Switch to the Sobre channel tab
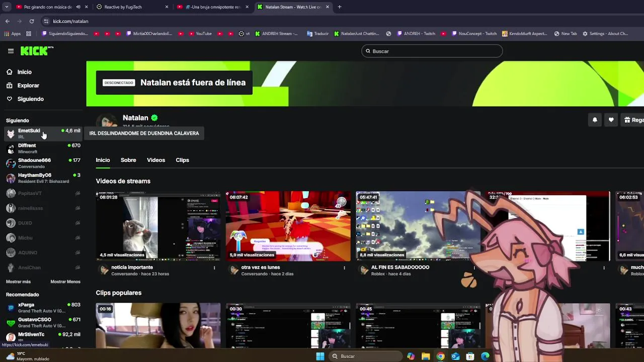The image size is (644, 362). click(x=128, y=160)
